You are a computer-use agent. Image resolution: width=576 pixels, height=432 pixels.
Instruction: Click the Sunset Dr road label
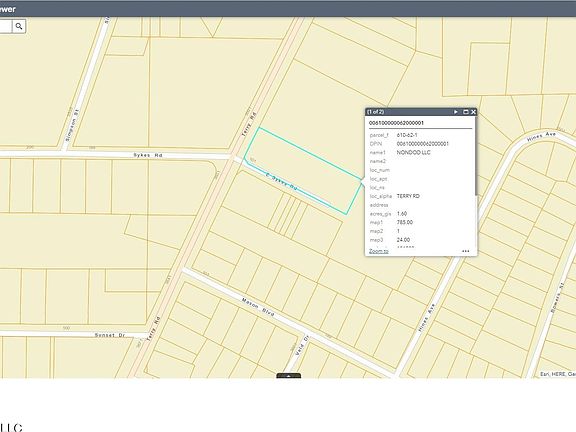tap(109, 335)
